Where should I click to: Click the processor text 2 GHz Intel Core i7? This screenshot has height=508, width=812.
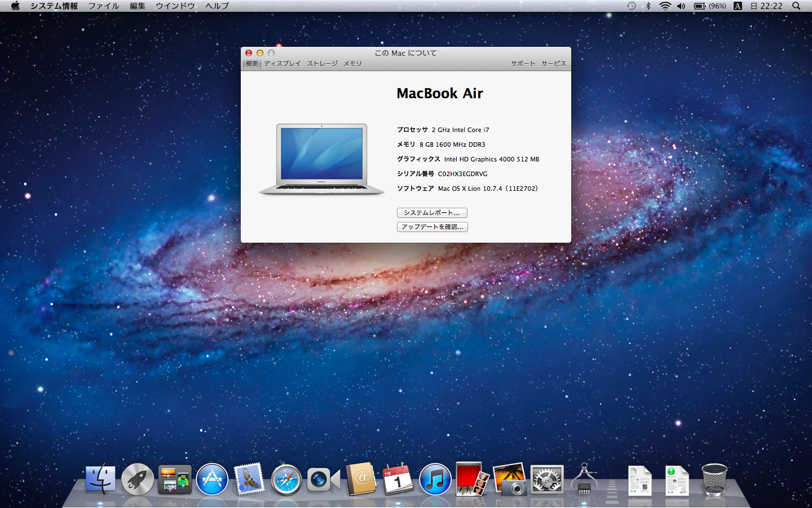click(x=461, y=130)
